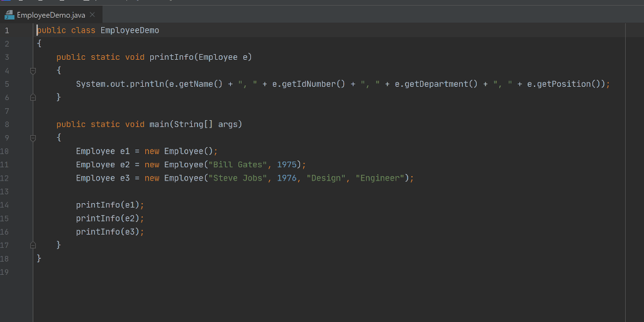Click the printInfo(e3) call on line 16

click(108, 231)
